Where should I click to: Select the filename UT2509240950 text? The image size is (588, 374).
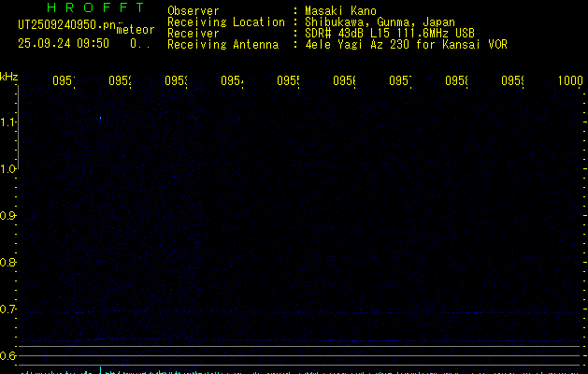coord(67,25)
